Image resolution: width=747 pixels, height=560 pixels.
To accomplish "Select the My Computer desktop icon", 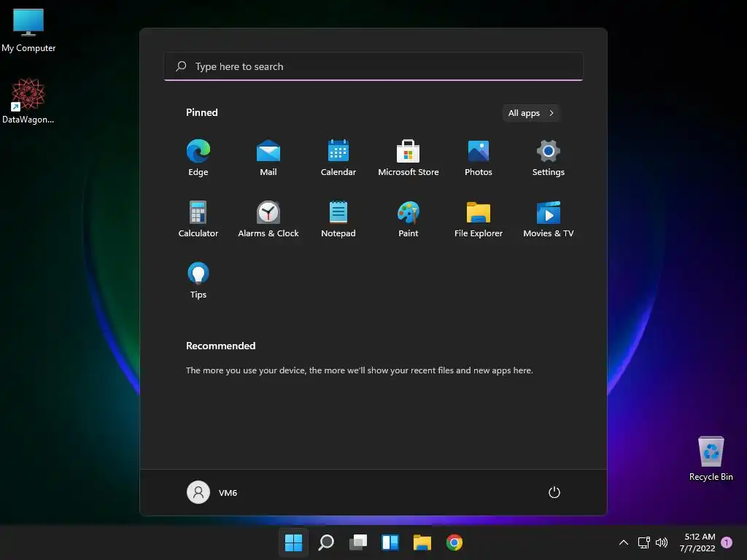I will point(28,30).
